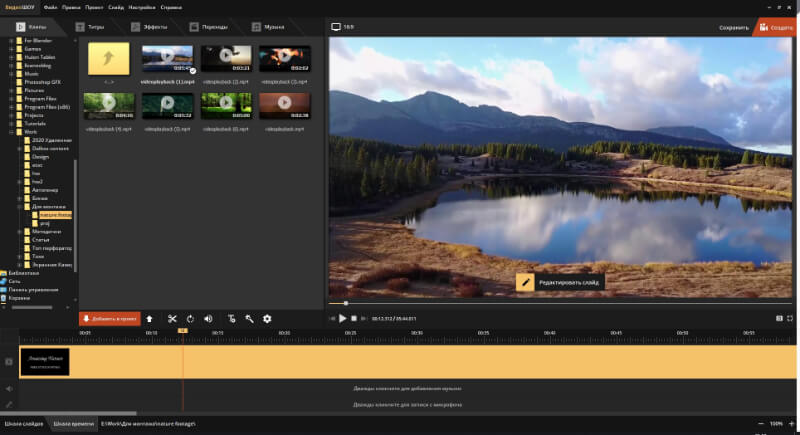Select the videoplayback (4).mp4 thumbnail
The width and height of the screenshot is (800, 435).
click(x=108, y=104)
